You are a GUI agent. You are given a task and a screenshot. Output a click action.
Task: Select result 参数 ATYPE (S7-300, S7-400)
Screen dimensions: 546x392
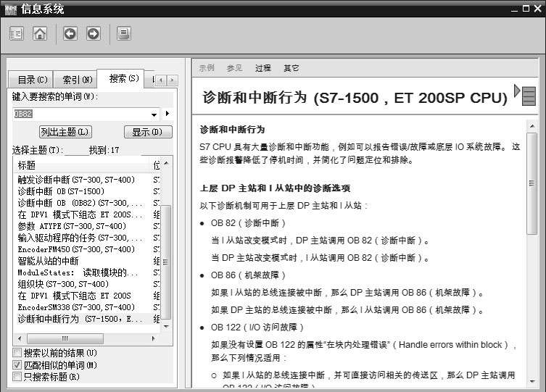[x=72, y=226]
